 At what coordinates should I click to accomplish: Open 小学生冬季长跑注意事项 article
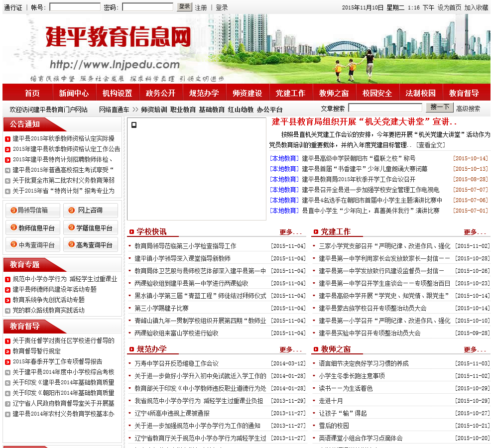pyautogui.click(x=352, y=376)
